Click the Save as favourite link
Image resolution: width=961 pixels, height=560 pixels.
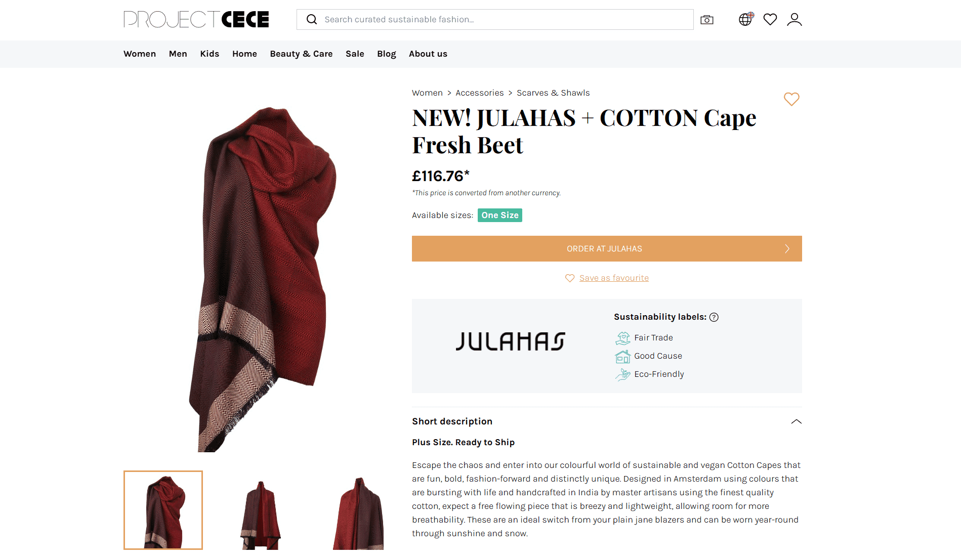point(613,278)
